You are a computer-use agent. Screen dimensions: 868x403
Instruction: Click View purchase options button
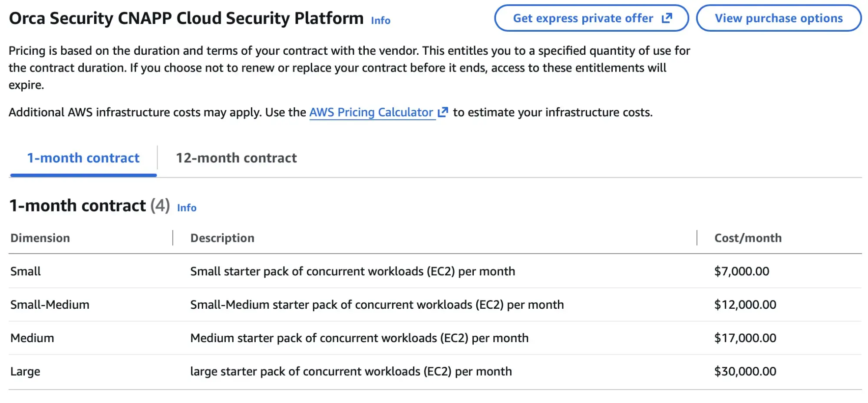click(779, 18)
